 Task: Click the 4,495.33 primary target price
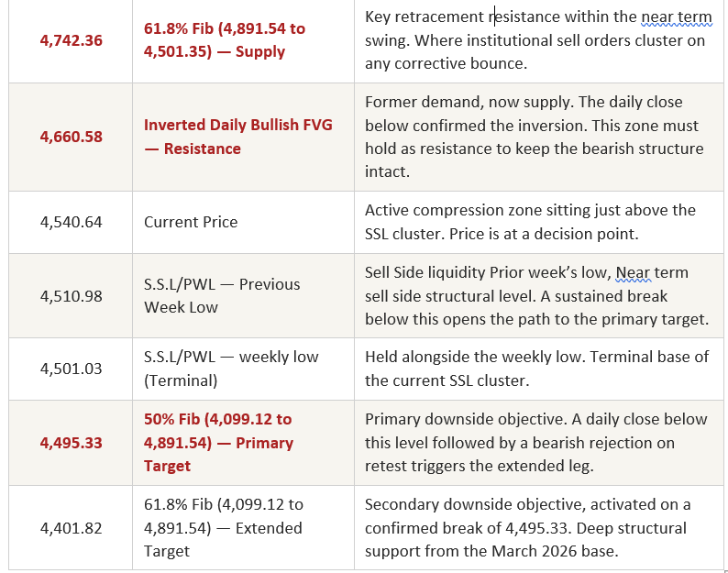[x=71, y=443]
